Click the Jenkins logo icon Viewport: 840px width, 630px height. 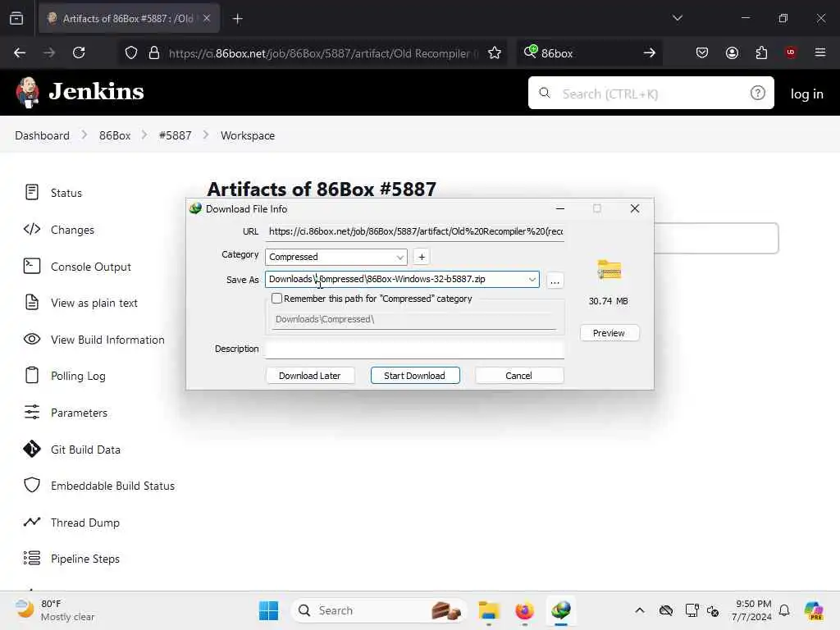tap(27, 92)
